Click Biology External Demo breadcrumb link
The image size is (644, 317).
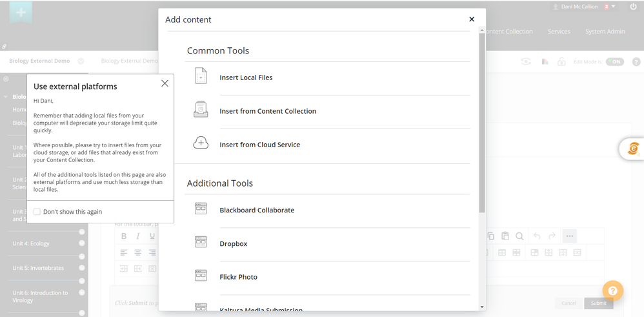pos(39,61)
